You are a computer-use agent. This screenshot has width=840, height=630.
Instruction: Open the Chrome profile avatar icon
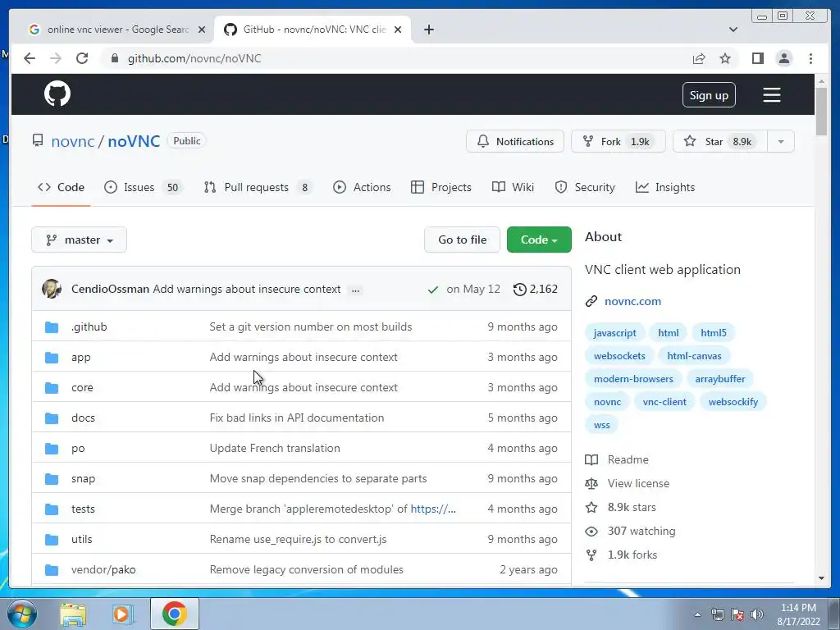point(783,58)
